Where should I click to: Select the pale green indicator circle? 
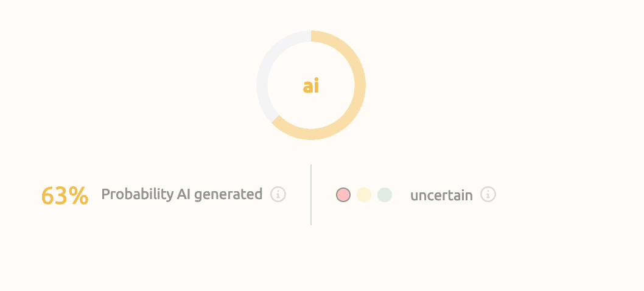385,194
